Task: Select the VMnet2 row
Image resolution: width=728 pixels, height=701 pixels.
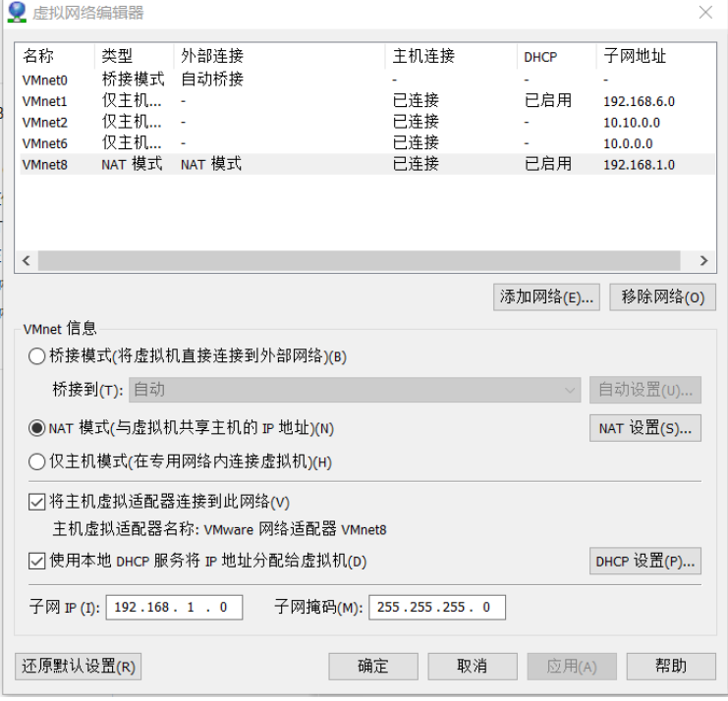Action: [366, 123]
